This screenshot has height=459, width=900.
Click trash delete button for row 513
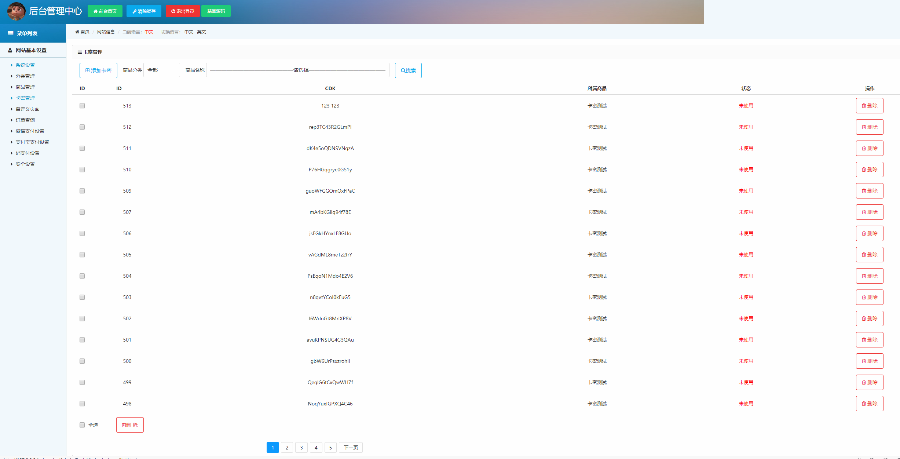pos(870,106)
